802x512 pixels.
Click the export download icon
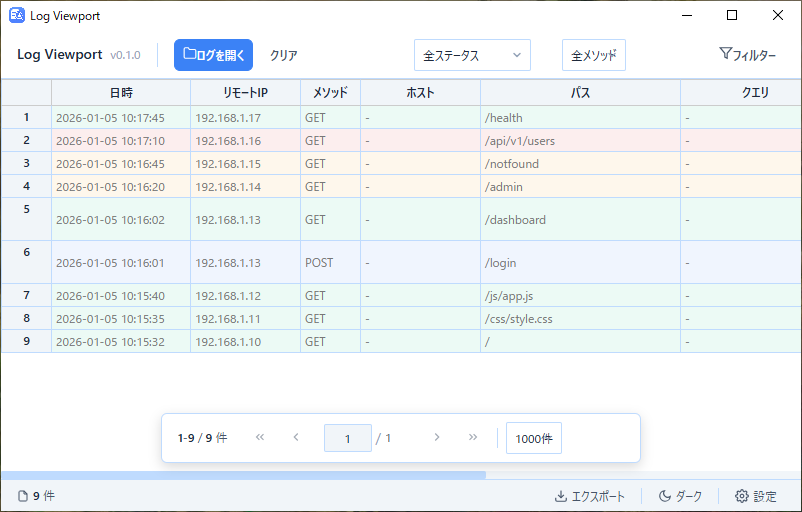[589, 496]
